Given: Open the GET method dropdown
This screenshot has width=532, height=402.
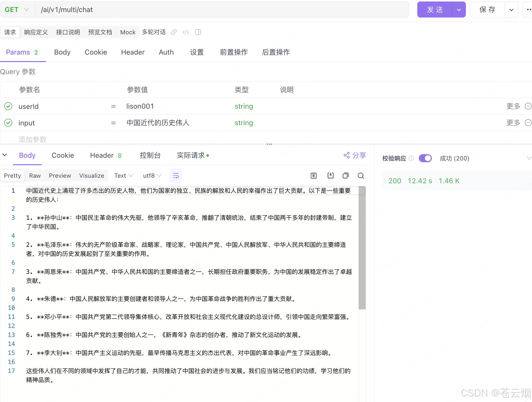Looking at the screenshot, I should click(x=17, y=10).
